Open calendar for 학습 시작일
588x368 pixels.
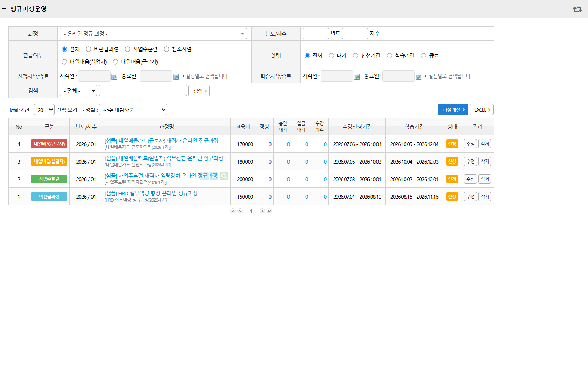[x=357, y=76]
